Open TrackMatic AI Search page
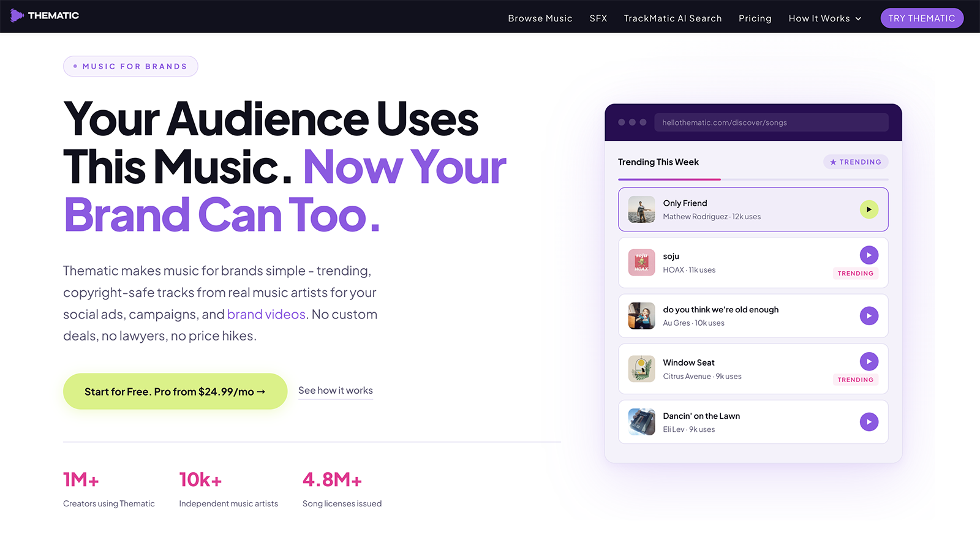 tap(673, 18)
